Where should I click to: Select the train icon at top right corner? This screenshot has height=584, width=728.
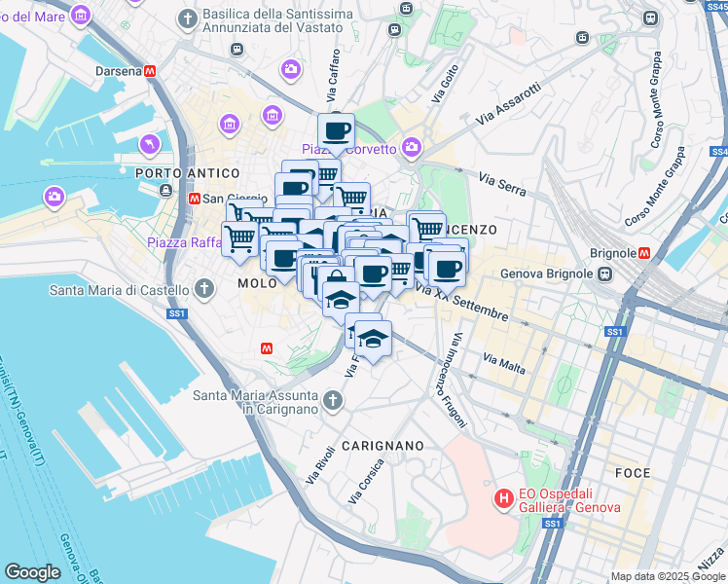pos(651,18)
